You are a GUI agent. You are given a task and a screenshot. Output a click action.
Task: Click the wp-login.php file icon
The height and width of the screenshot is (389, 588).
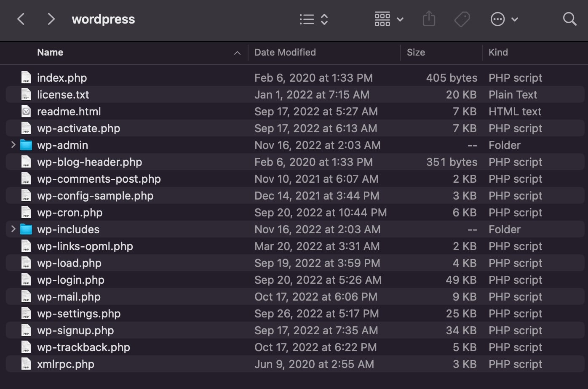(x=26, y=280)
